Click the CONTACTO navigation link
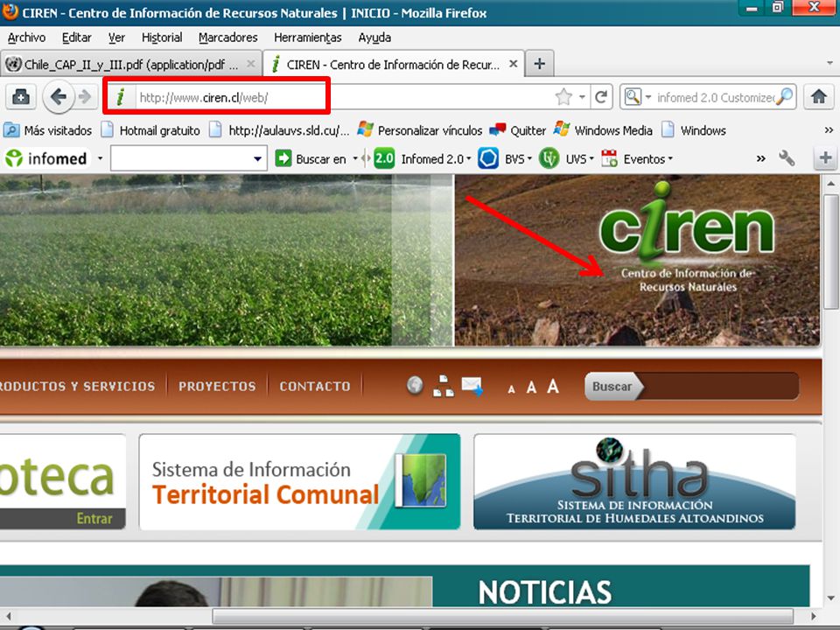The image size is (840, 630). (314, 386)
